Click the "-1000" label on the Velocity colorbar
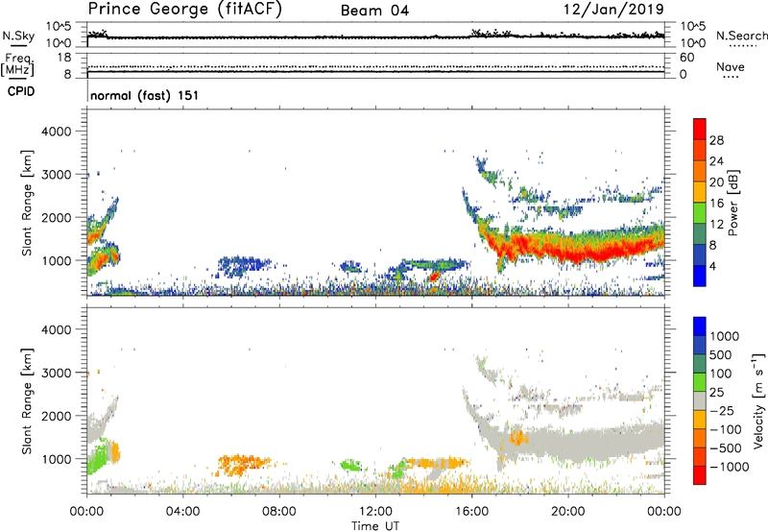768x532 pixels. tap(729, 467)
